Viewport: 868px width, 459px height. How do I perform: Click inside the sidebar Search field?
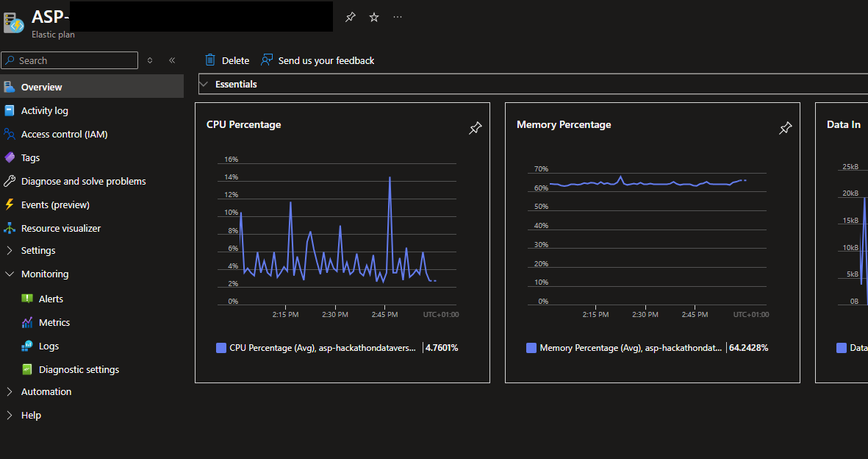69,60
